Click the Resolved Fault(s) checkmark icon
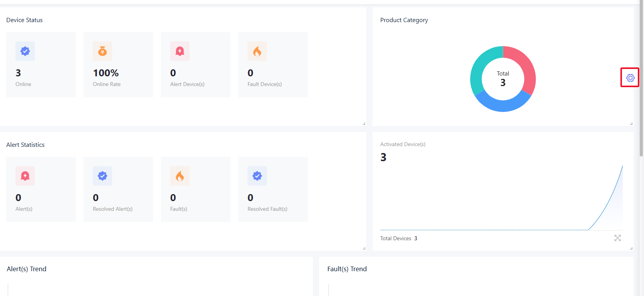 click(257, 176)
